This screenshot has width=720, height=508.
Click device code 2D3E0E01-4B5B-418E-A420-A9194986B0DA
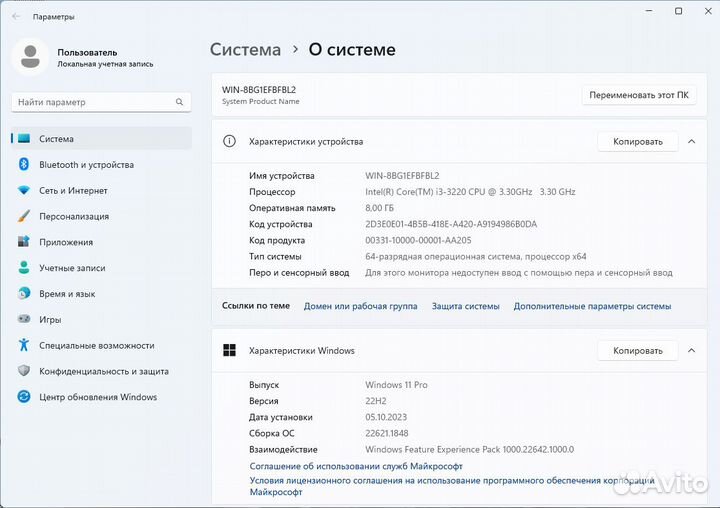coord(451,224)
